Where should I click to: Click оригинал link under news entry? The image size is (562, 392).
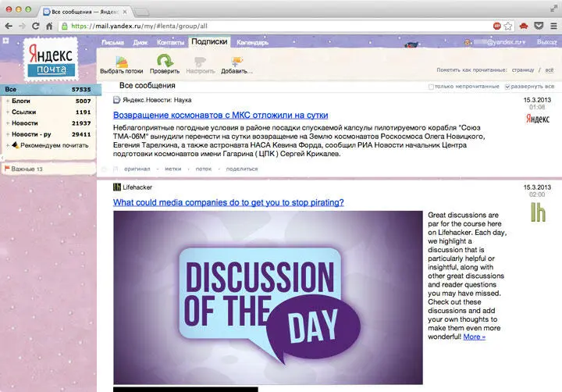click(x=137, y=169)
